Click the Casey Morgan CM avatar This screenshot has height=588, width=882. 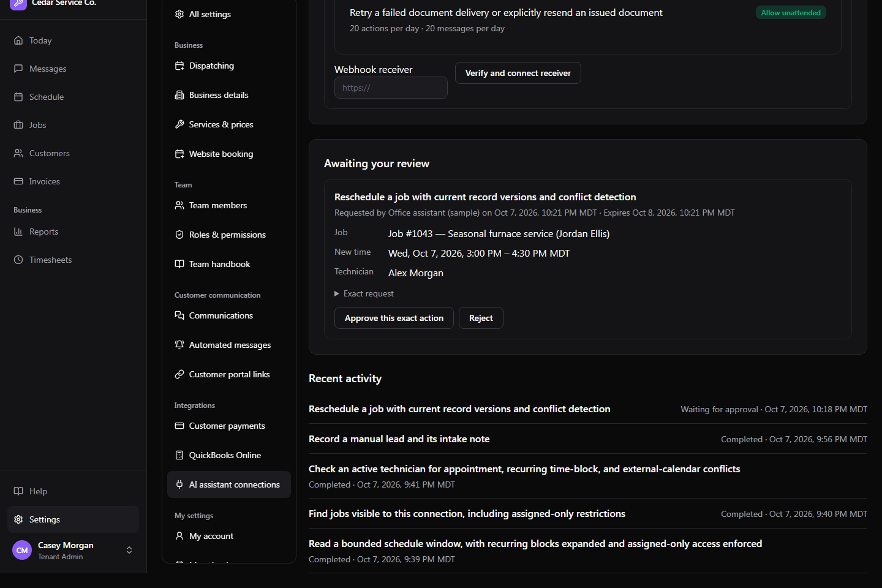coord(22,550)
